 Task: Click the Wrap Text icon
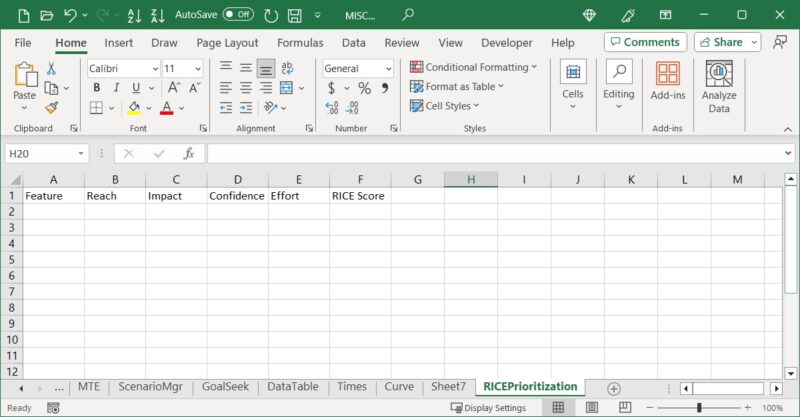coord(287,68)
